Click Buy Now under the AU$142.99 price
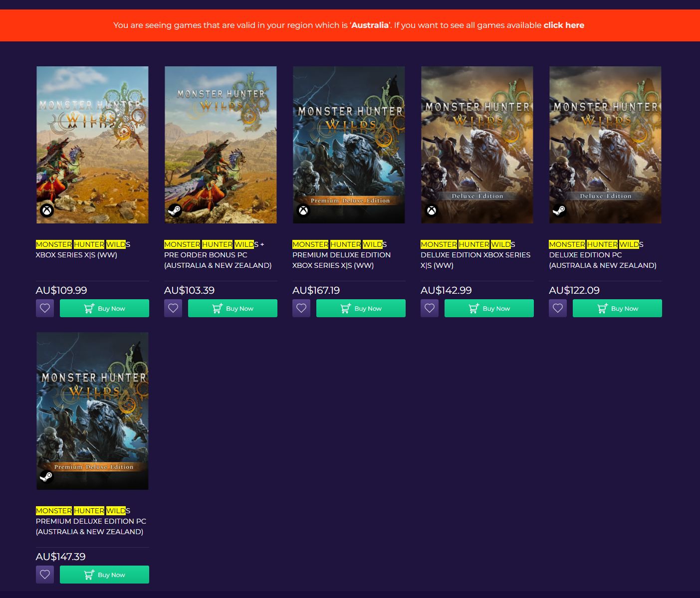This screenshot has width=700, height=598. point(489,308)
